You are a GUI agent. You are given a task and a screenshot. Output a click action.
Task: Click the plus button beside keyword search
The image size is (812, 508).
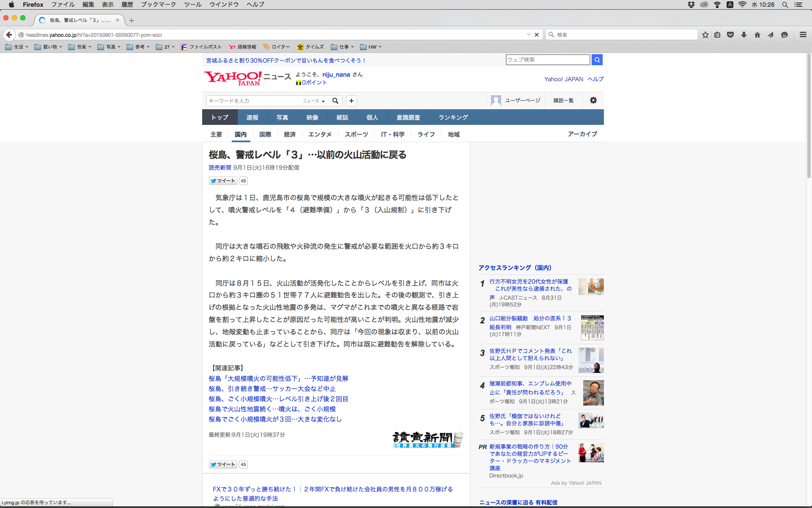[351, 101]
